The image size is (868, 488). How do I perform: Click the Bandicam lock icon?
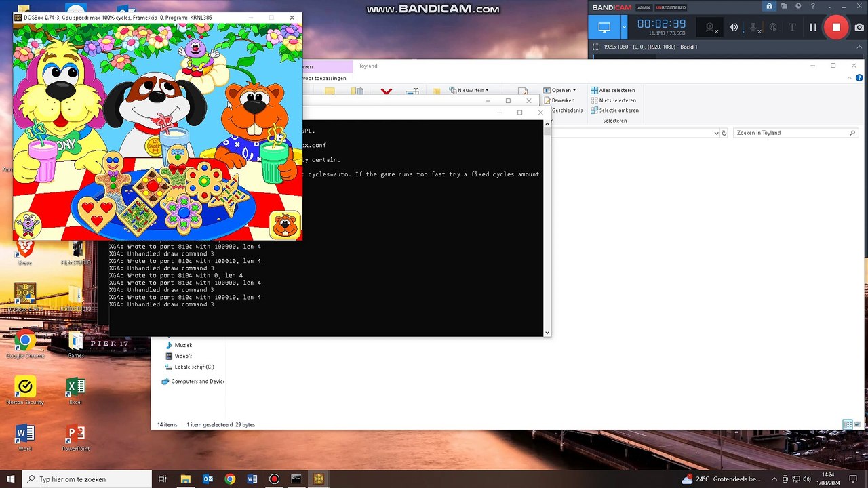click(x=769, y=7)
